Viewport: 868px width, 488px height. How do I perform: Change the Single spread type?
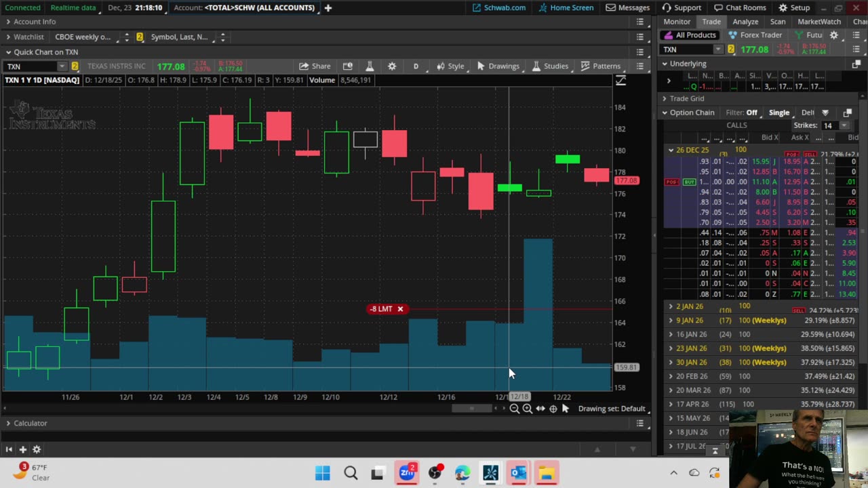pos(779,113)
